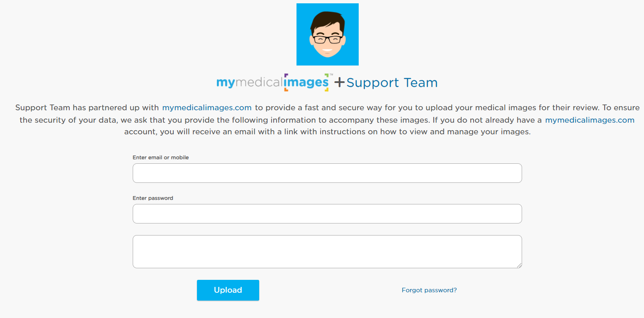Click the 'Enter email or mobile' label
644x318 pixels.
(160, 158)
